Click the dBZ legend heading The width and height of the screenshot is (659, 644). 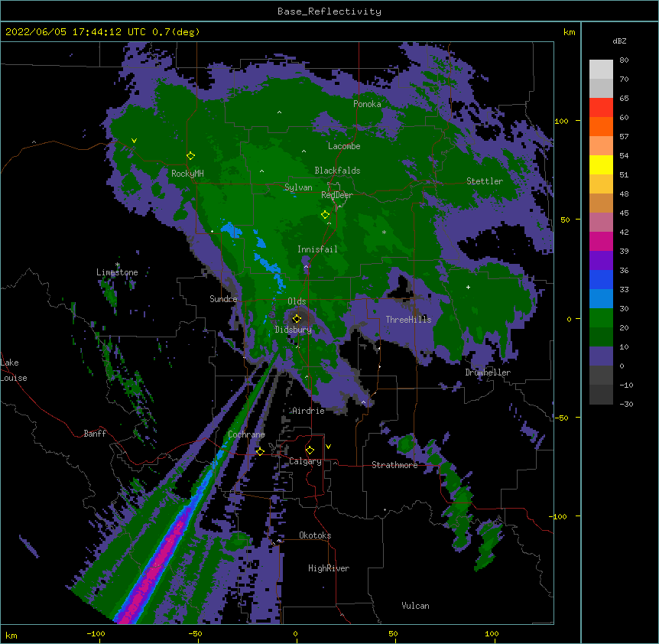coord(619,41)
